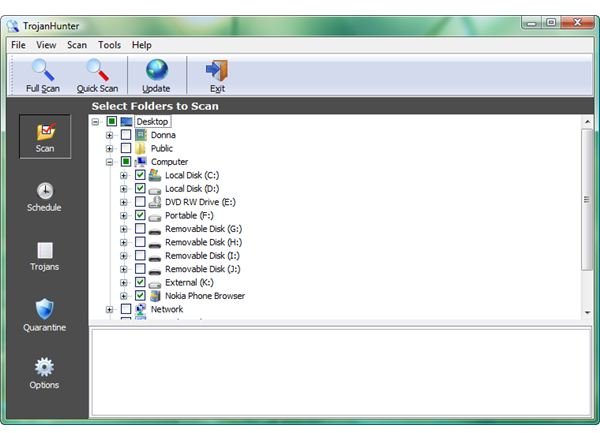600x433 pixels.
Task: Select the Removable Disk (J:) label
Action: 203,269
